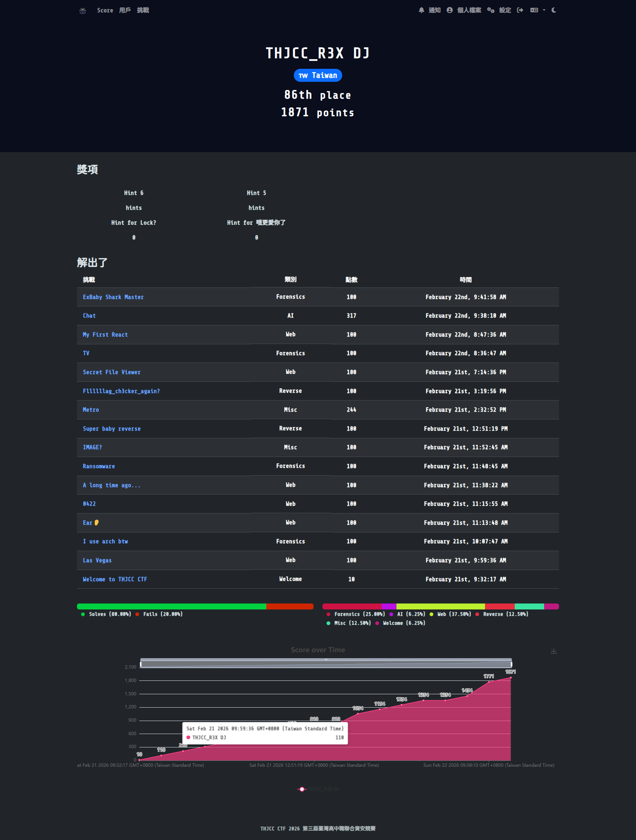Open the 個人檔案 profile user icon
This screenshot has width=636, height=840.
(449, 10)
